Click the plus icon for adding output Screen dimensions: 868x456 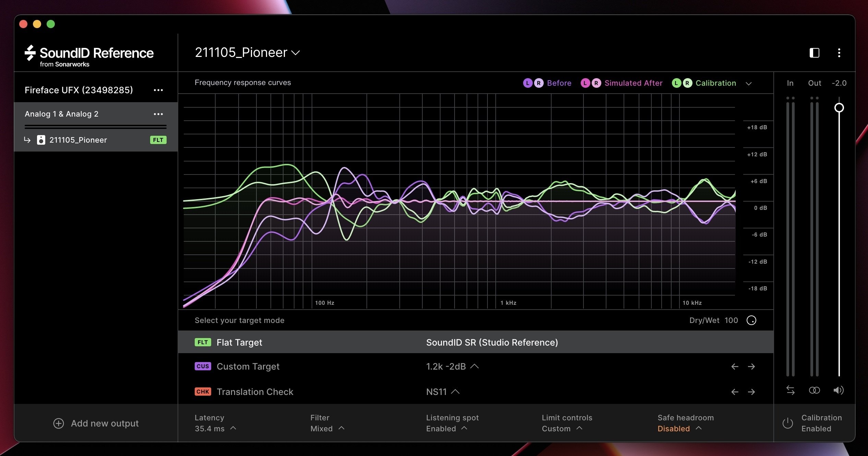(59, 423)
